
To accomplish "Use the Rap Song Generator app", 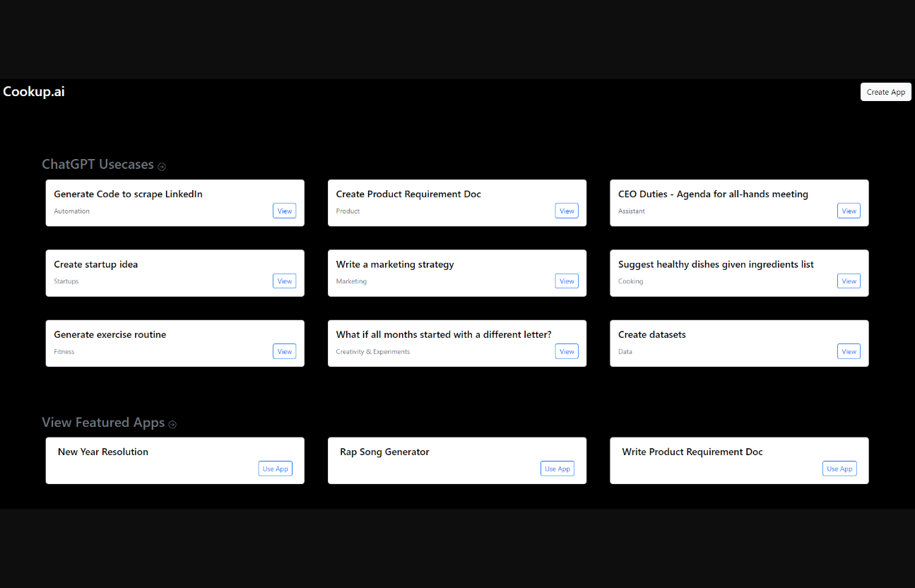I will (557, 469).
